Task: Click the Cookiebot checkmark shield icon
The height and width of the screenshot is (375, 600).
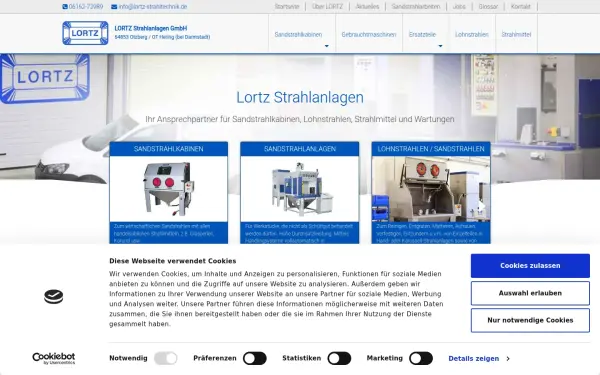Action: coord(54,297)
